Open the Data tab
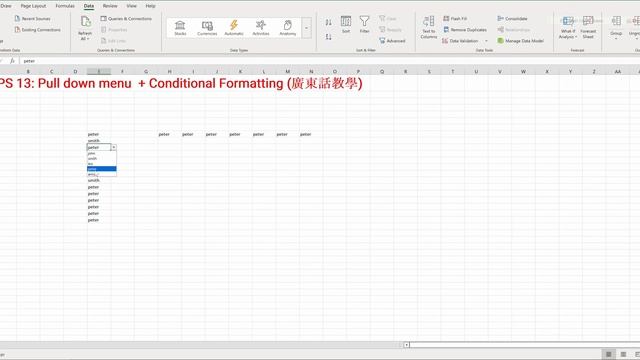640x360 pixels. click(x=89, y=6)
